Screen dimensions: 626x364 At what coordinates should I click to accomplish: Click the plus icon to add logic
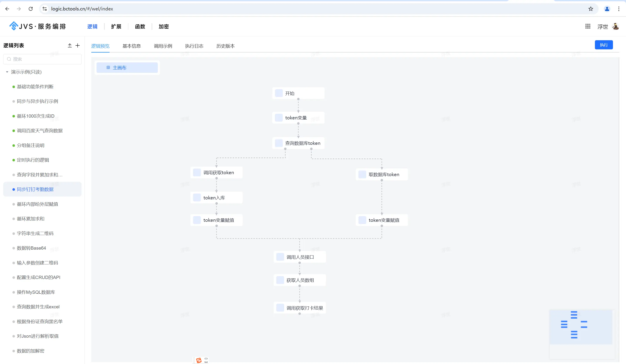tap(78, 45)
